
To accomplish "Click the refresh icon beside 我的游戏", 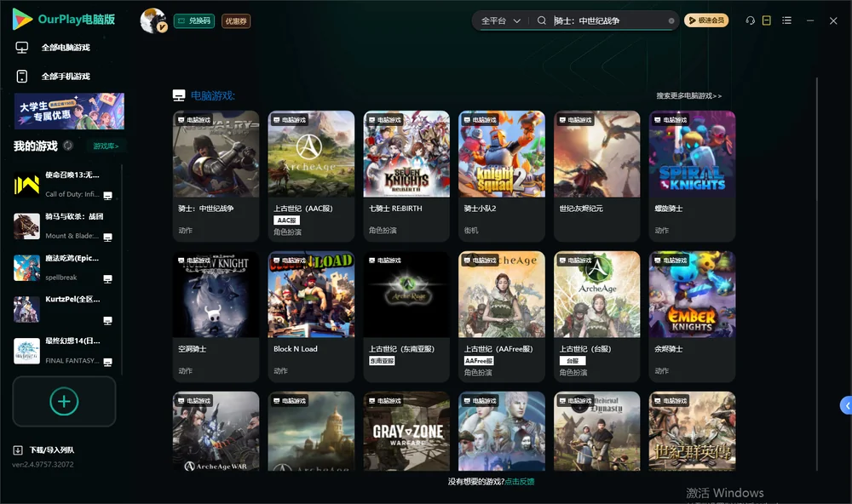I will (x=68, y=146).
